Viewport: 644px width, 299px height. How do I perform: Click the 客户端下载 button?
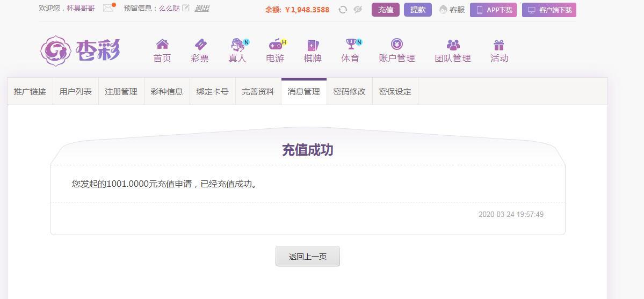(549, 10)
